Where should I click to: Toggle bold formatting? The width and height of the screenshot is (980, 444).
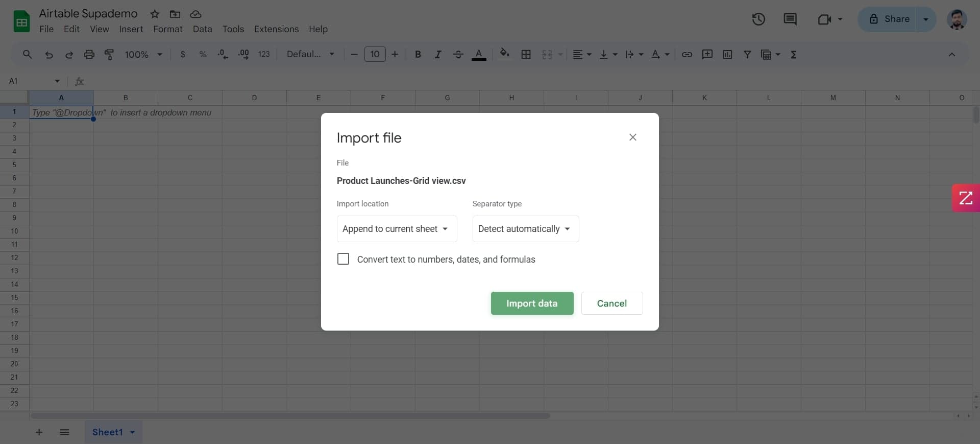coord(418,54)
